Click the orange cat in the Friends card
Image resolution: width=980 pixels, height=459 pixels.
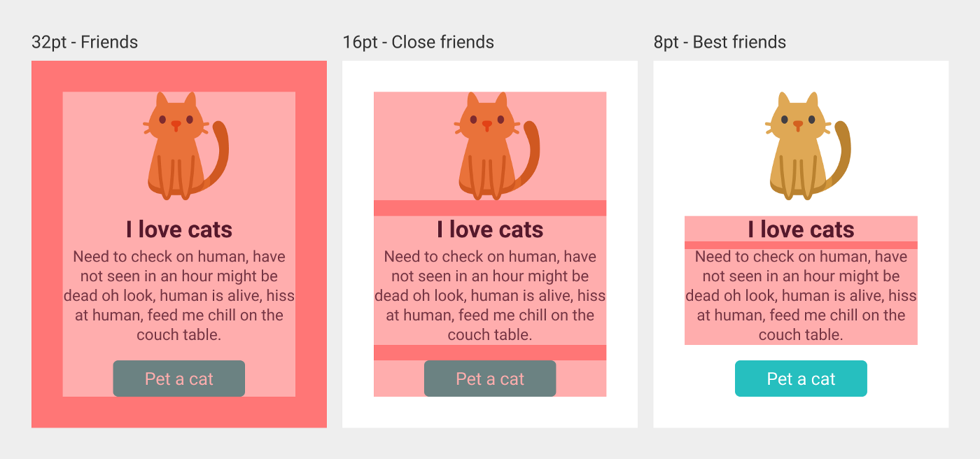[x=181, y=147]
